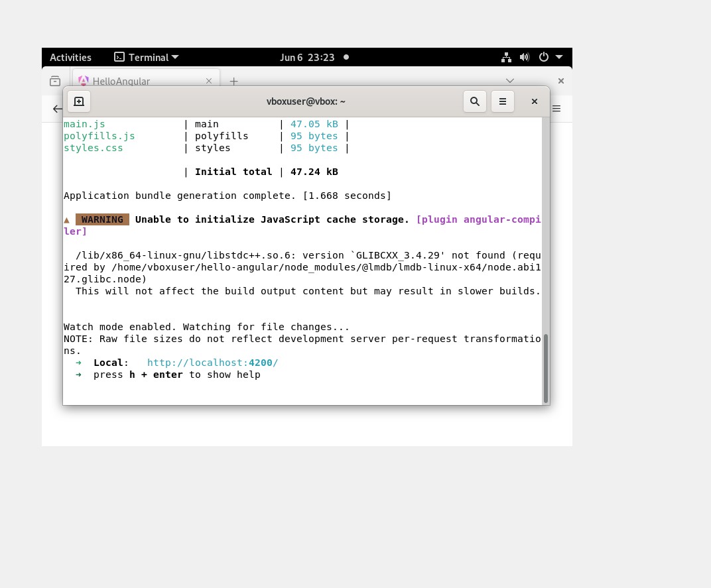Click the volume speaker icon
The height and width of the screenshot is (588, 711).
525,58
